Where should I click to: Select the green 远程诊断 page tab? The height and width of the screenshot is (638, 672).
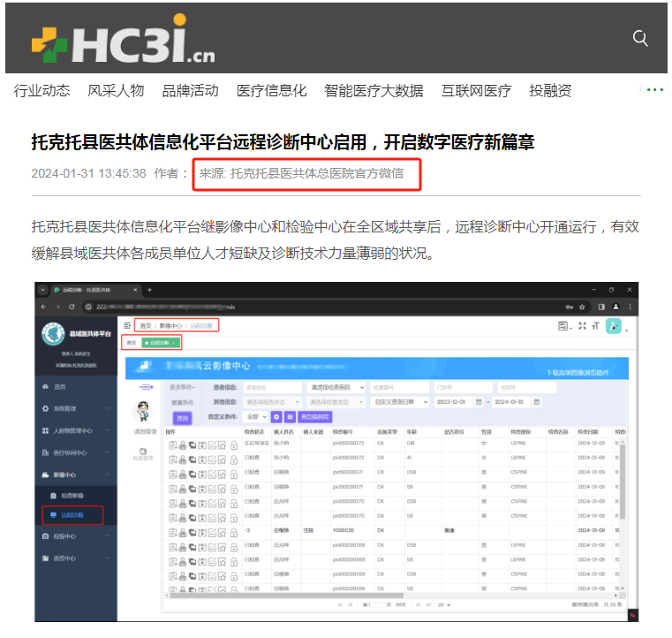[x=161, y=343]
